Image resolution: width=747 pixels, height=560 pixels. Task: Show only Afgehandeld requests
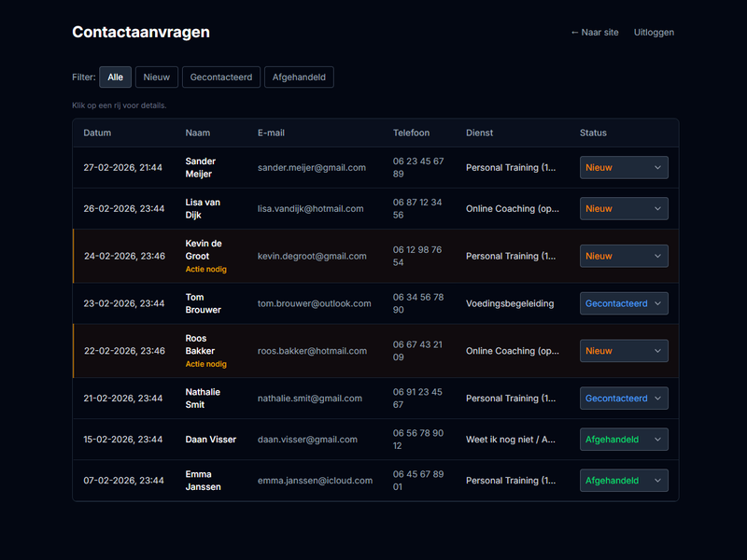pyautogui.click(x=299, y=77)
